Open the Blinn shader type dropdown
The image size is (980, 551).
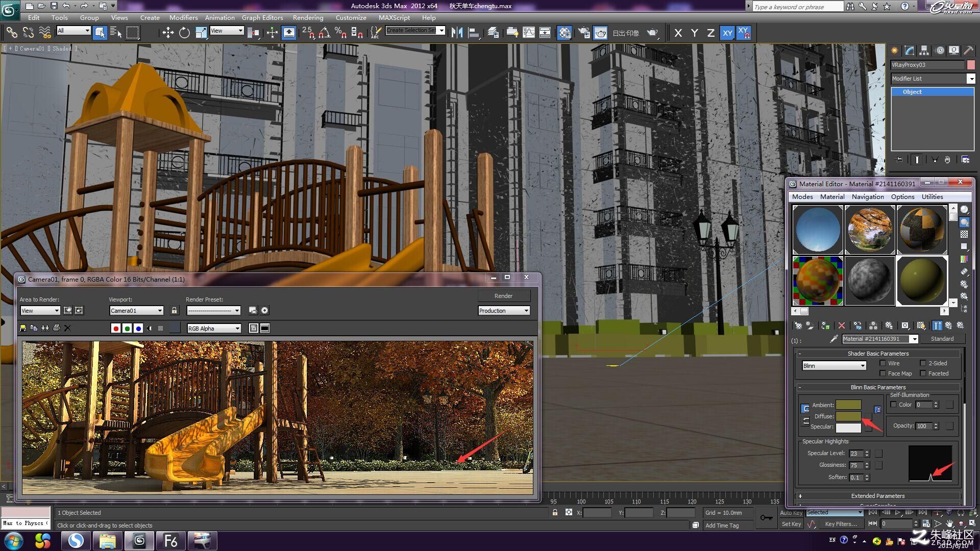coord(834,366)
